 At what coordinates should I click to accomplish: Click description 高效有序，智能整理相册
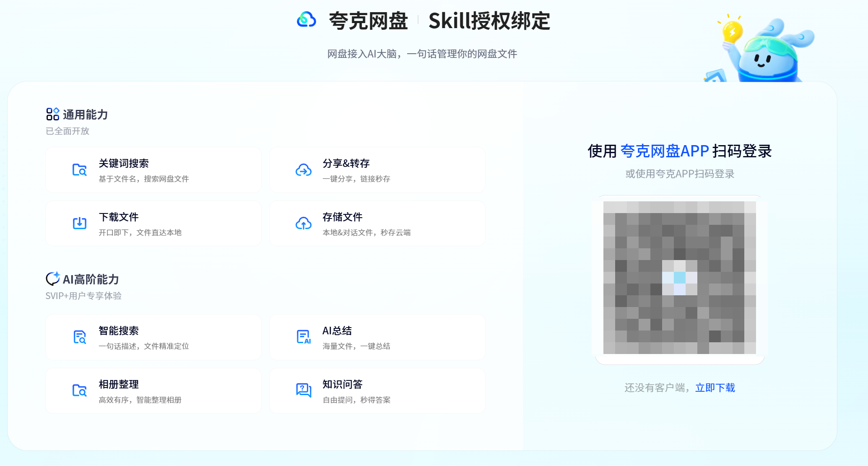140,400
